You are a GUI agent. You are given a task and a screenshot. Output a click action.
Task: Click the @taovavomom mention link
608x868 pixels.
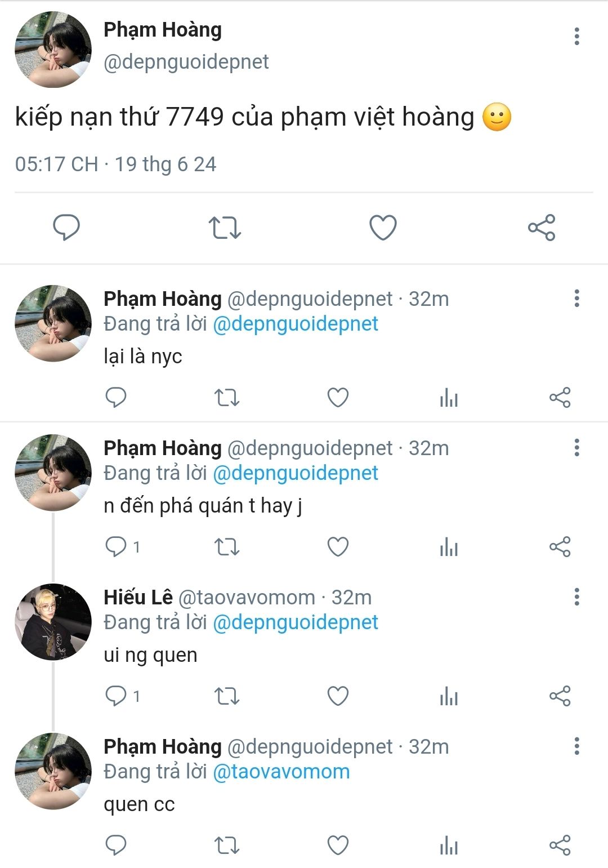(x=281, y=772)
